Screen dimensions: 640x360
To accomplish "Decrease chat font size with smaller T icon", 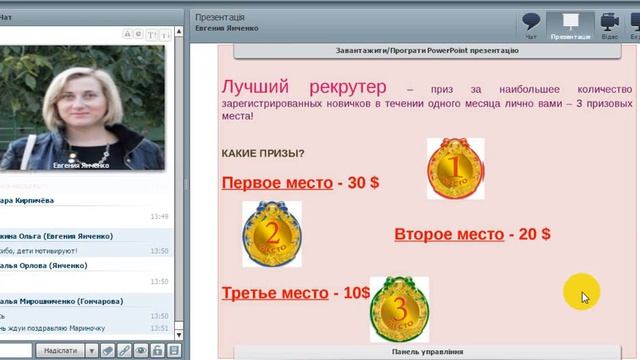I will (164, 35).
